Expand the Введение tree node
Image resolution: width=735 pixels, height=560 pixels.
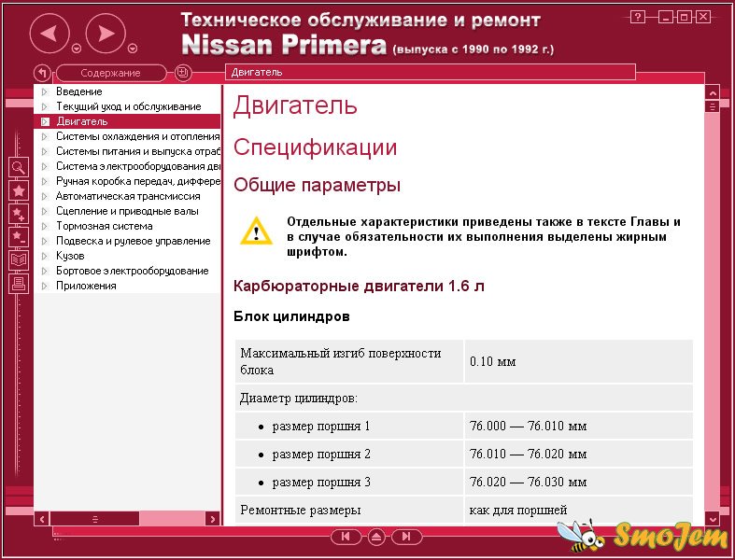pyautogui.click(x=45, y=91)
